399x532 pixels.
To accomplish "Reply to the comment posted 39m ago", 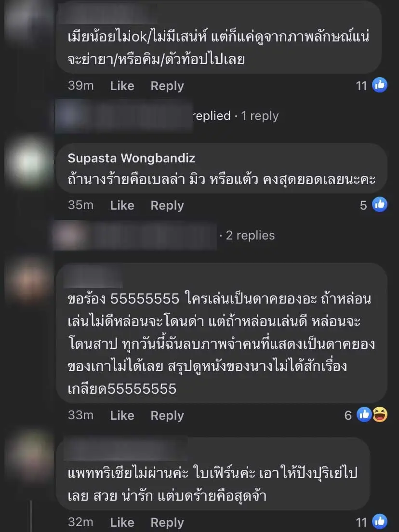I will [x=167, y=86].
